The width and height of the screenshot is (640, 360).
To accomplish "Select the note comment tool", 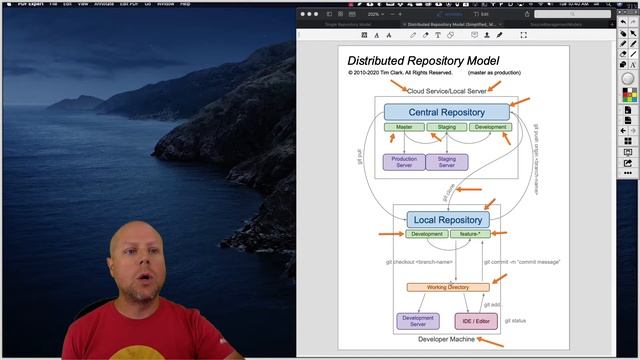I will [474, 35].
